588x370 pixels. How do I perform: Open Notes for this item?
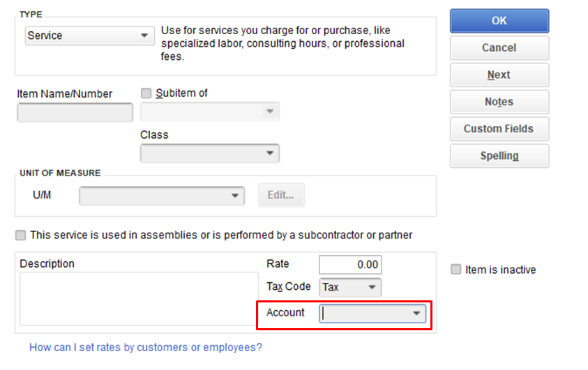pos(499,102)
